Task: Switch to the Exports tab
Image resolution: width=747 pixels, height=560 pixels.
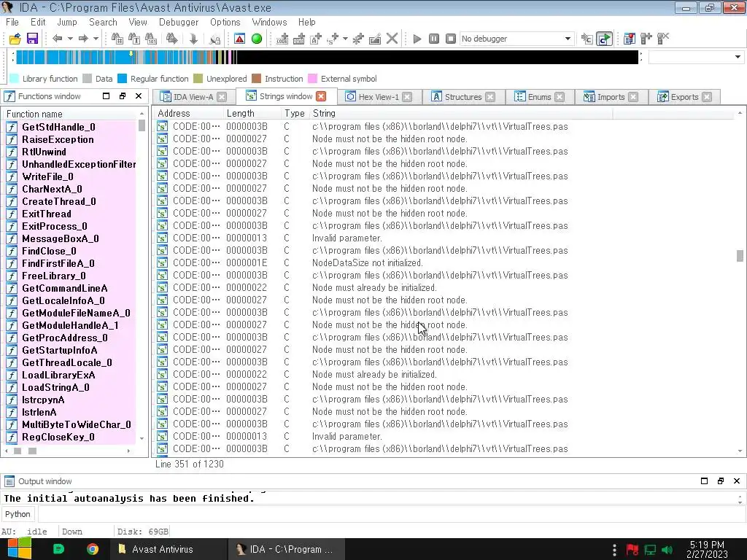Action: point(684,97)
